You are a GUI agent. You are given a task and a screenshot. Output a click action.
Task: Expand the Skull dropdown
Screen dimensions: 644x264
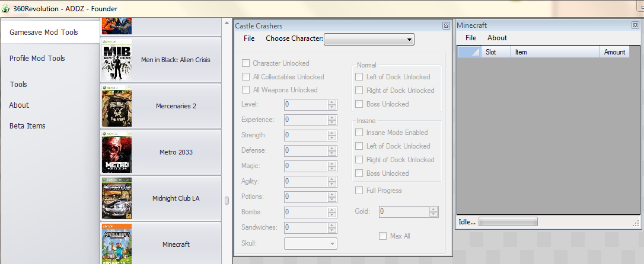[311, 243]
